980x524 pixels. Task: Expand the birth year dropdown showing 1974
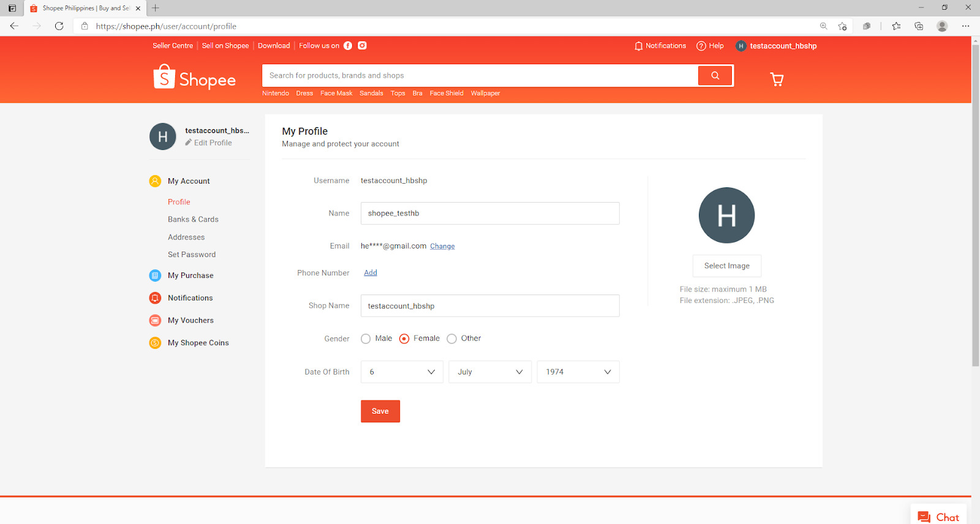[x=578, y=372]
